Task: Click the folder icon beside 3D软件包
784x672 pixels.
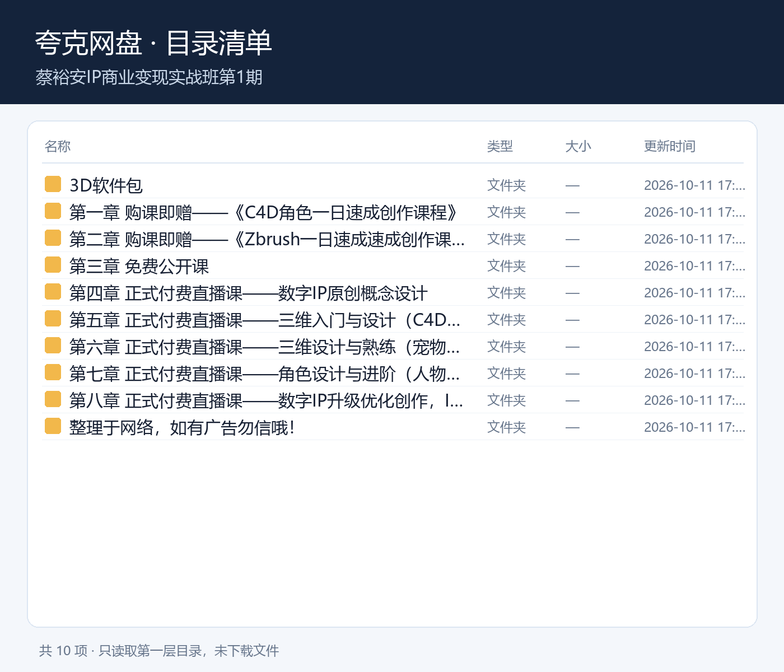Action: pyautogui.click(x=53, y=184)
